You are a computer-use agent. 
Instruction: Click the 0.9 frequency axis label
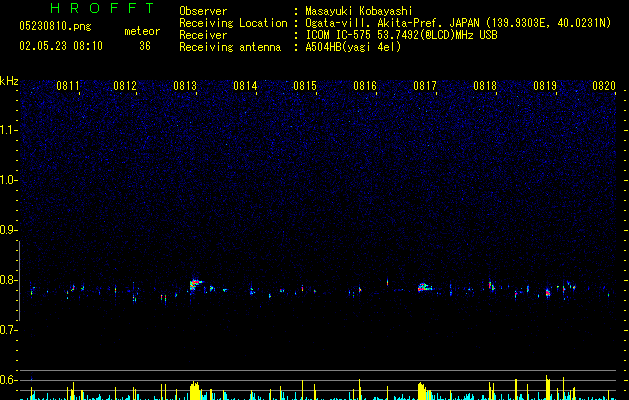click(8, 230)
